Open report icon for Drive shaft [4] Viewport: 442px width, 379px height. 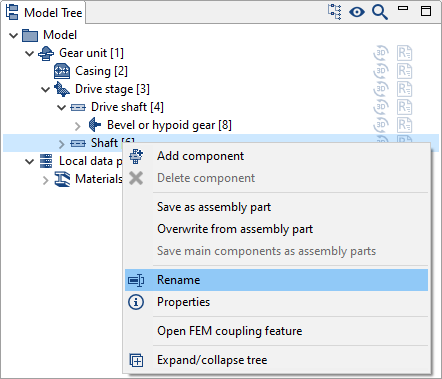pyautogui.click(x=404, y=107)
